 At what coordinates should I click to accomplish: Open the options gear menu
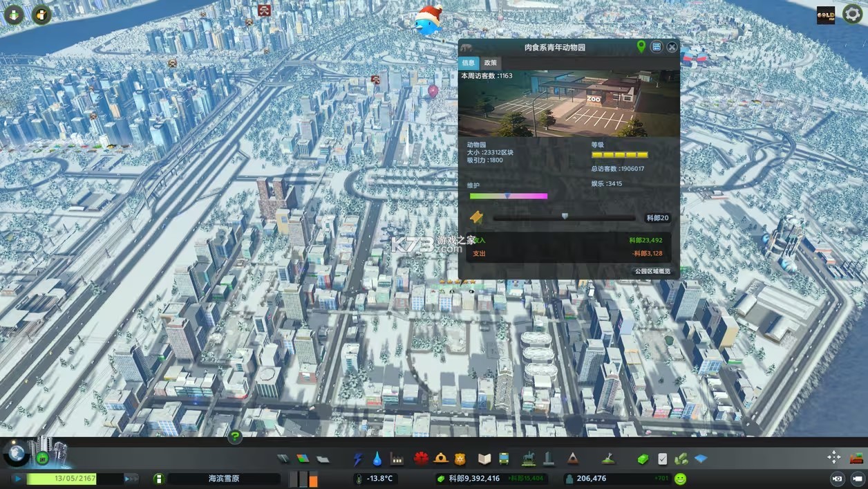point(852,15)
